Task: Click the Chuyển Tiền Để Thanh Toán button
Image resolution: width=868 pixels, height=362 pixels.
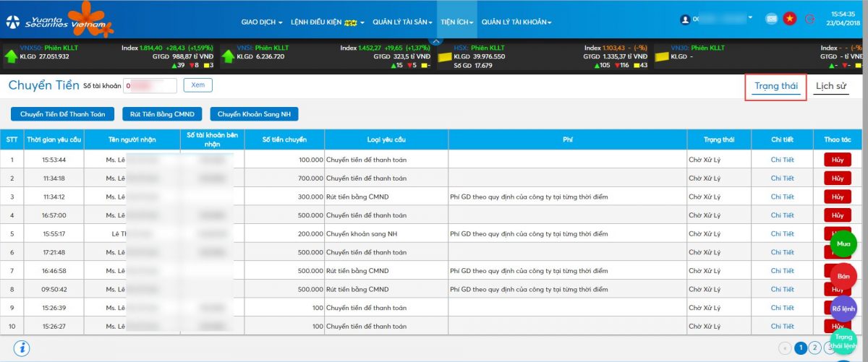Action: [x=62, y=114]
